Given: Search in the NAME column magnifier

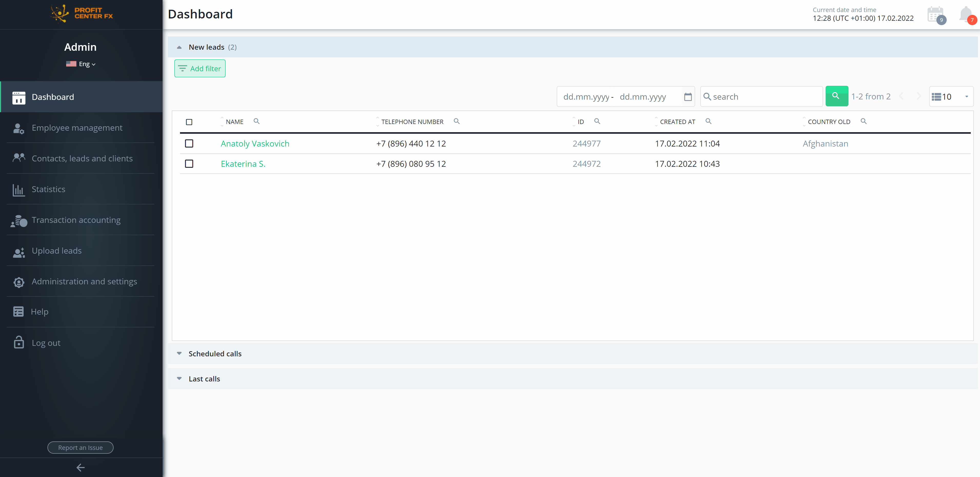Looking at the screenshot, I should pyautogui.click(x=256, y=121).
